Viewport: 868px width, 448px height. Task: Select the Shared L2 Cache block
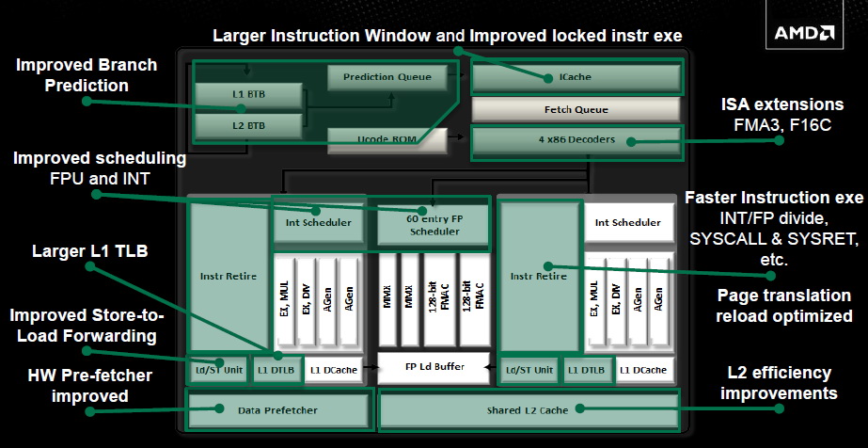point(528,410)
